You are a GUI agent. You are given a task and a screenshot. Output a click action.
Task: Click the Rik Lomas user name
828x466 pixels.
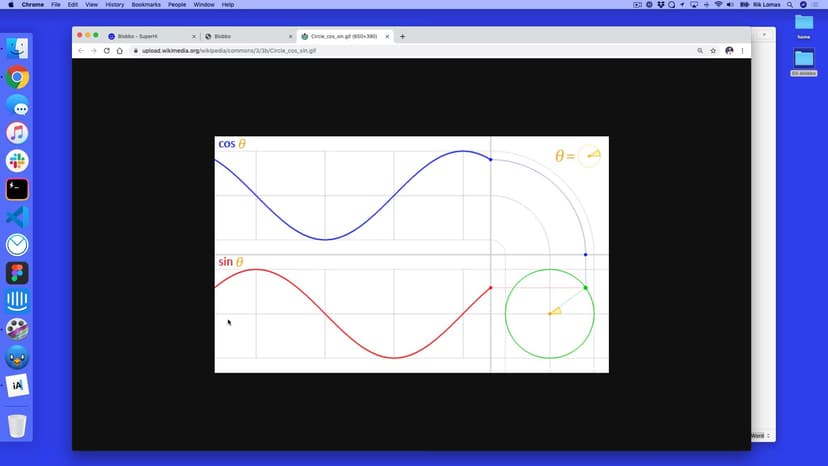(x=767, y=5)
